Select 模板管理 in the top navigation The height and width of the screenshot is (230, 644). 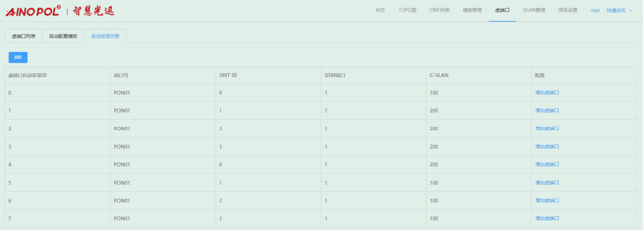click(x=472, y=10)
